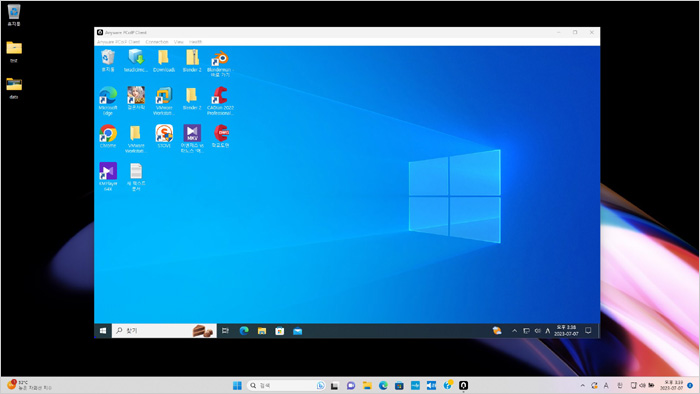Click the network icon in remote tray
The width and height of the screenshot is (700, 394).
(526, 331)
